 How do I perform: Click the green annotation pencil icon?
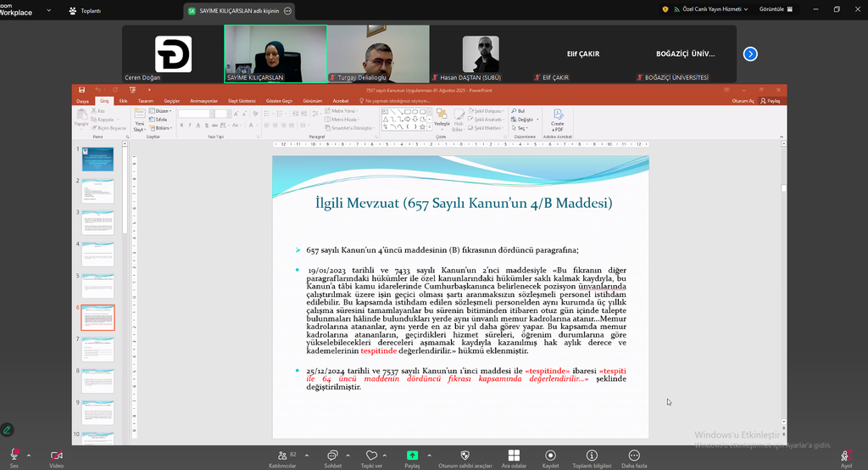[x=7, y=429]
